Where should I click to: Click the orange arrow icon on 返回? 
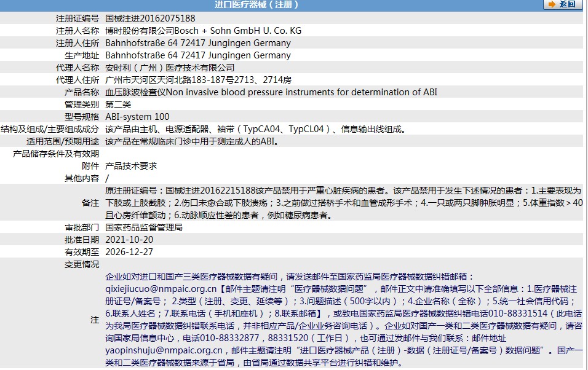pos(552,4)
